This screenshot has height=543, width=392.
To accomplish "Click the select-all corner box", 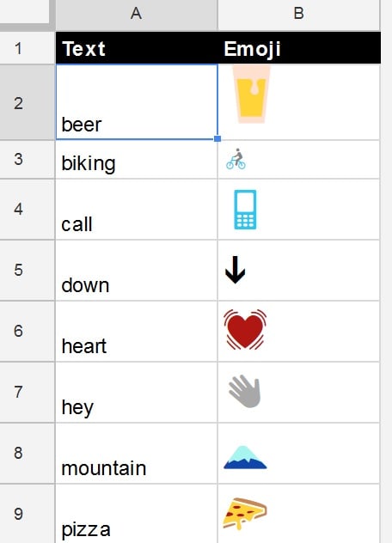I will [x=25, y=13].
